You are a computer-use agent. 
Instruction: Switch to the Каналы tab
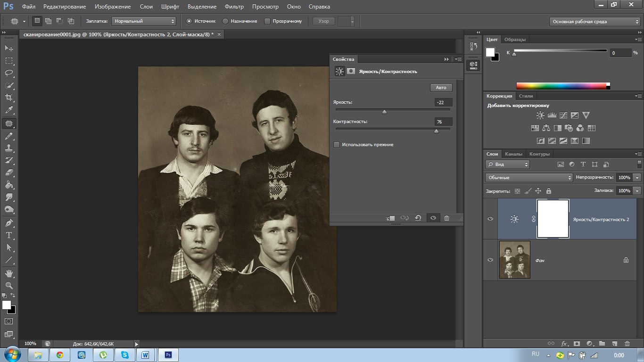coord(513,154)
